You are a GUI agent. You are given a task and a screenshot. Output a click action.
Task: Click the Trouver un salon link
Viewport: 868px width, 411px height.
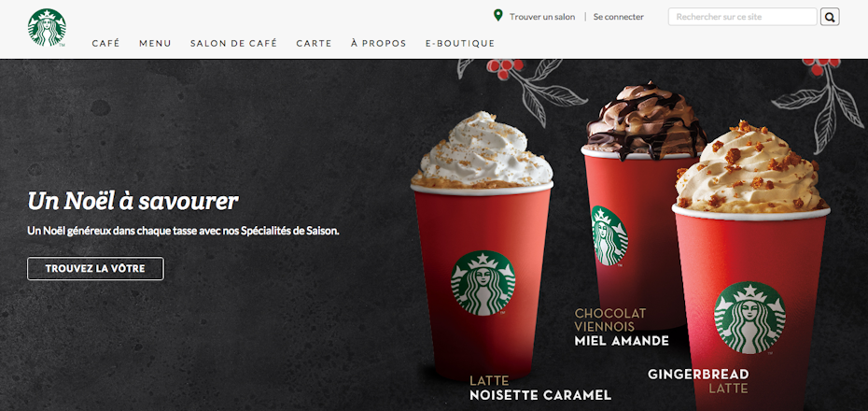tap(542, 17)
